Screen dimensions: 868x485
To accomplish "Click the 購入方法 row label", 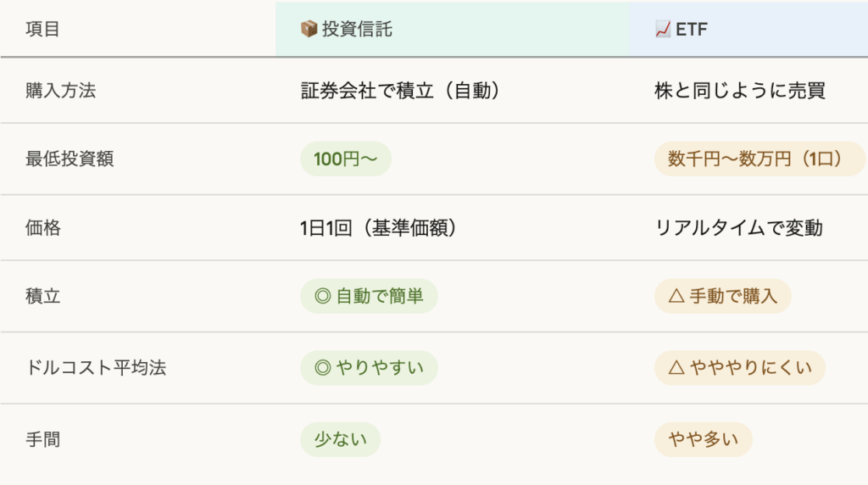I will click(61, 91).
